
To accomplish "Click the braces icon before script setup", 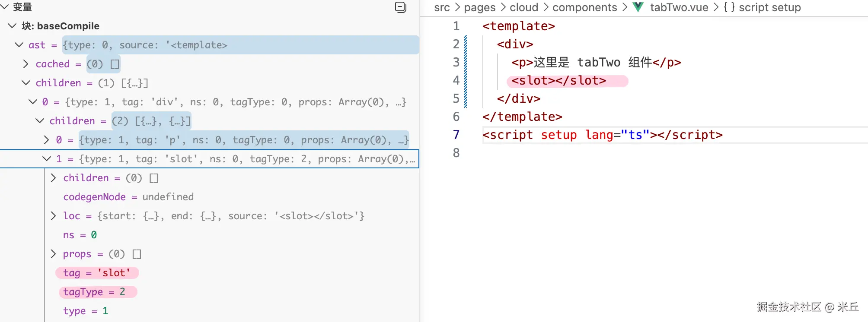I will [x=729, y=7].
